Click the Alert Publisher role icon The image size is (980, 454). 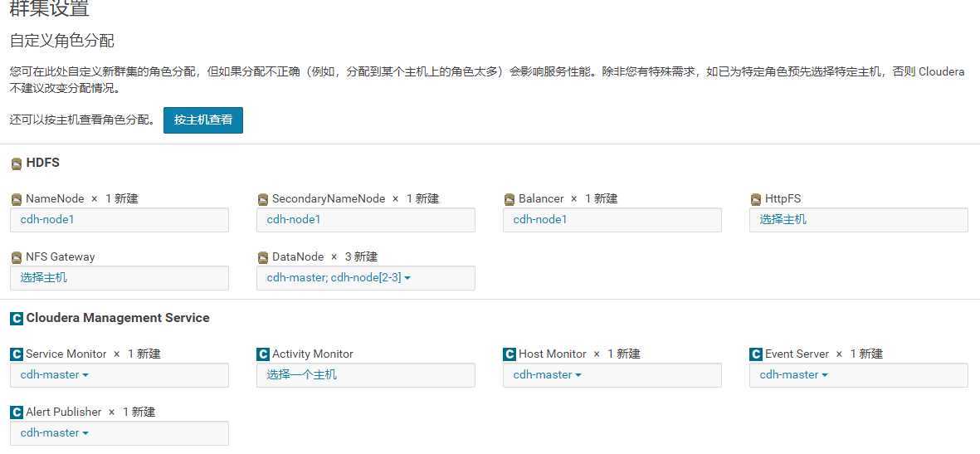[x=17, y=413]
